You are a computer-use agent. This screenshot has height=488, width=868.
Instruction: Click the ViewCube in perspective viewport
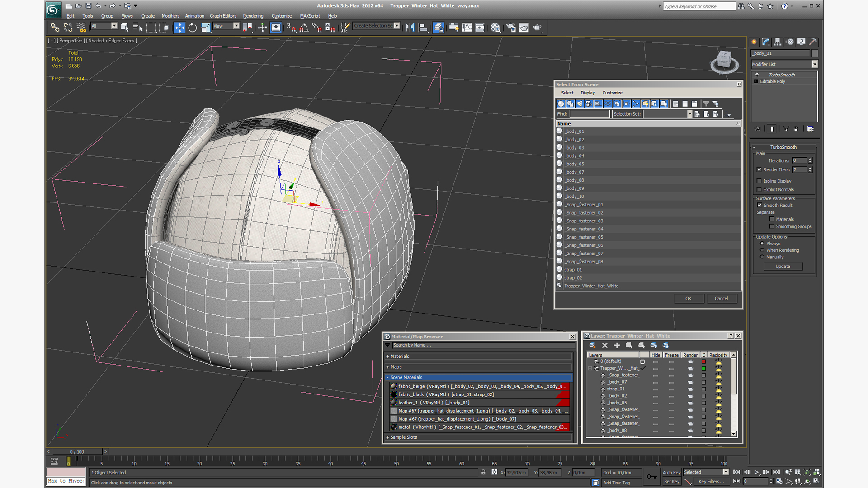(x=724, y=61)
